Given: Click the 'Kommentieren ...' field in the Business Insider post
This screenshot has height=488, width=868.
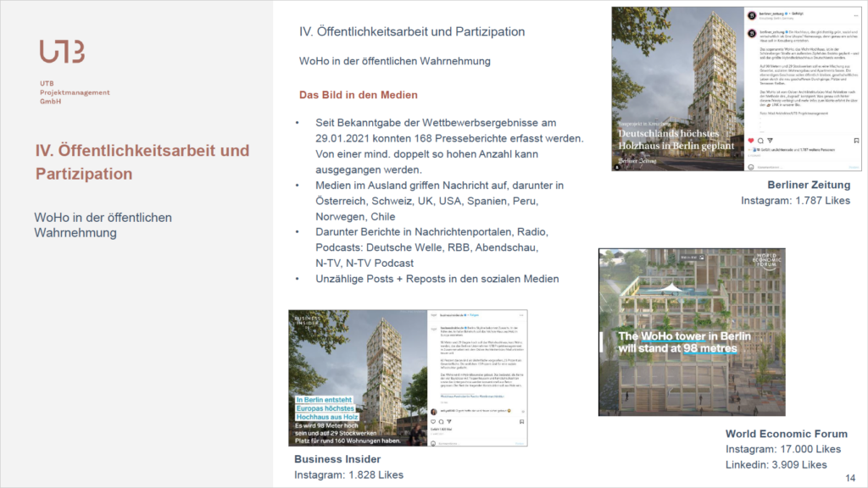Looking at the screenshot, I should coord(450,444).
